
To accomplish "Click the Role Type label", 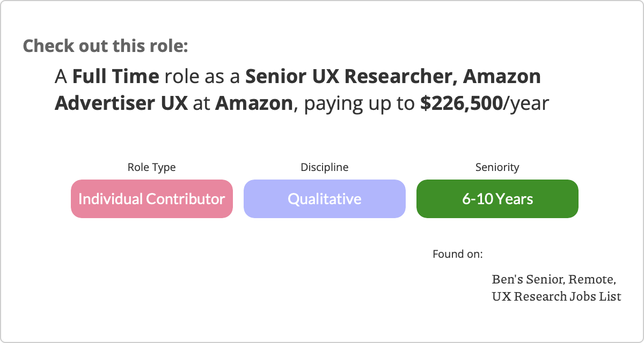I will tap(151, 167).
